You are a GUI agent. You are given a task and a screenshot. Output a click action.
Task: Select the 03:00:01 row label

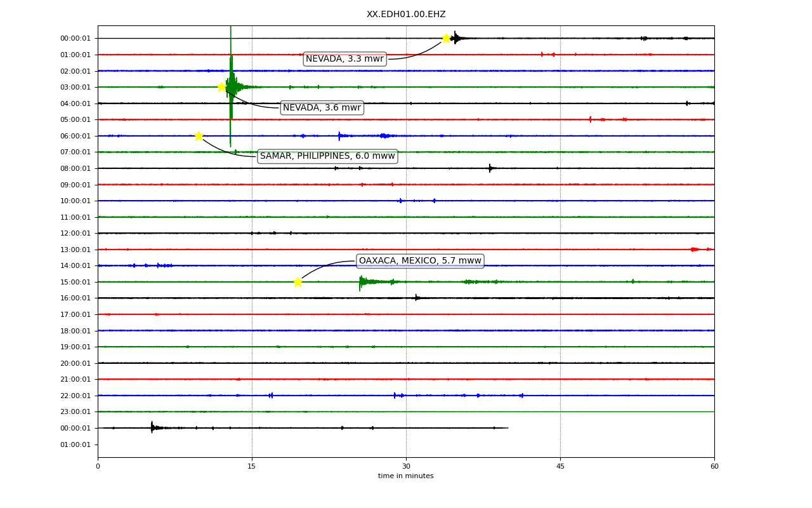75,87
